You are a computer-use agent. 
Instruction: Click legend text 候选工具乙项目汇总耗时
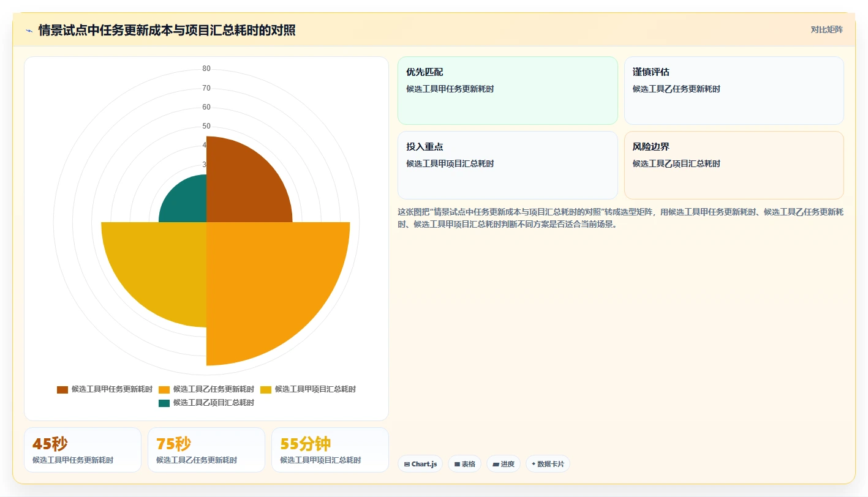coord(214,403)
